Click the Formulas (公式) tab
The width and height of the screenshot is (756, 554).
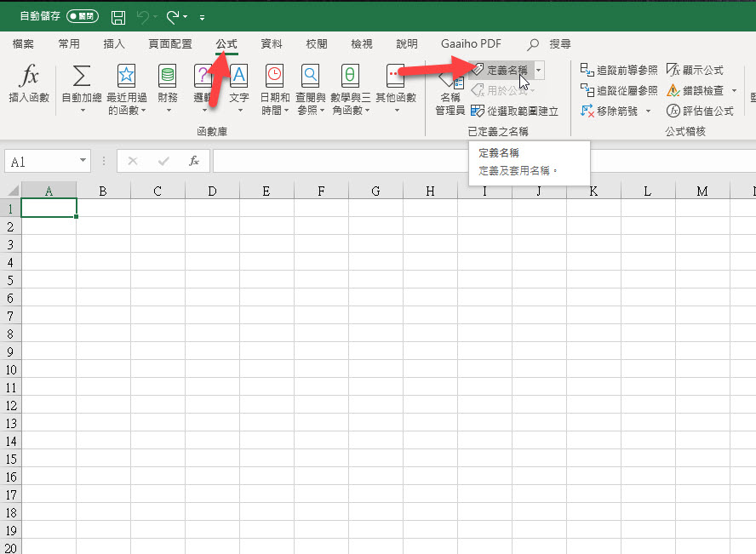click(226, 44)
